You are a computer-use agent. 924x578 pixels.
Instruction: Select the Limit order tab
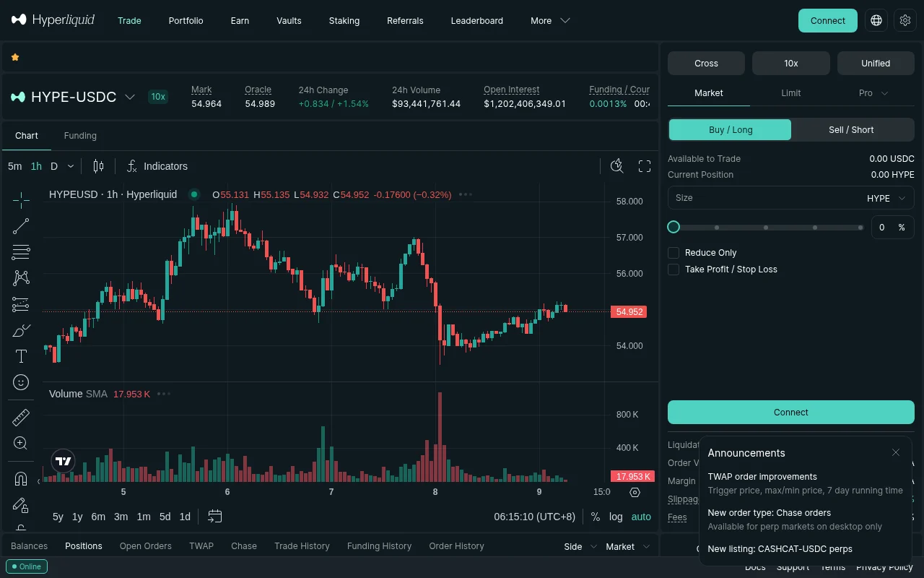coord(791,92)
